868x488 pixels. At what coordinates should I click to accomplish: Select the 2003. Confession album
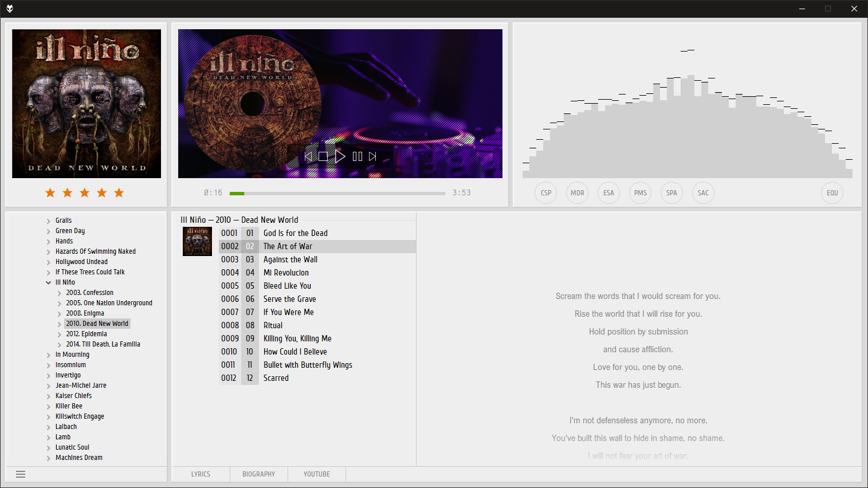pos(89,293)
